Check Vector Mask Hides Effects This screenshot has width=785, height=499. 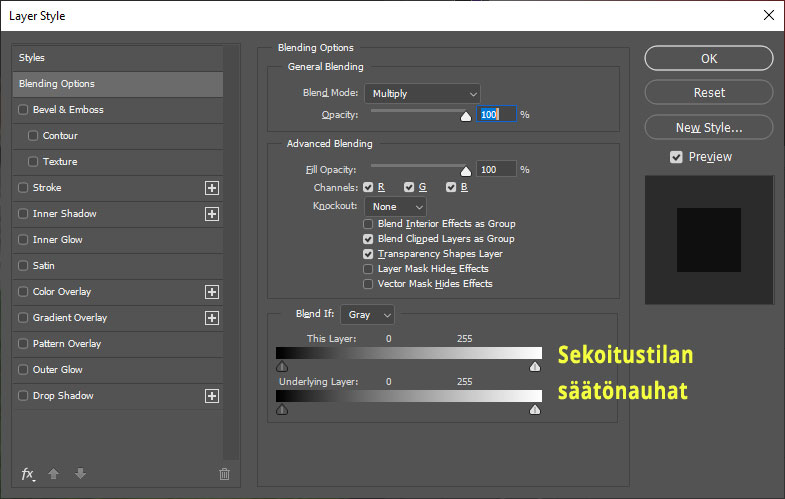coord(368,284)
